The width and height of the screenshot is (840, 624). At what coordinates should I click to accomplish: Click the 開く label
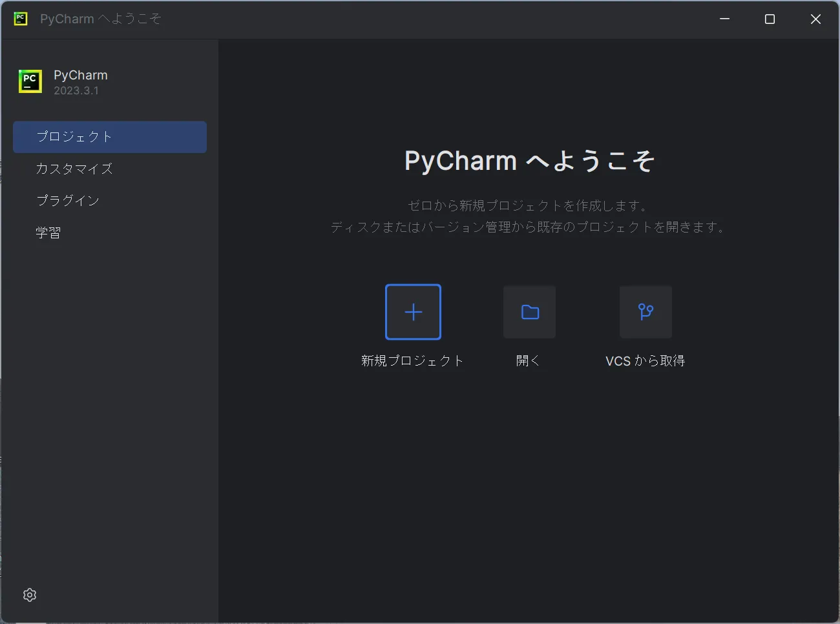point(529,360)
